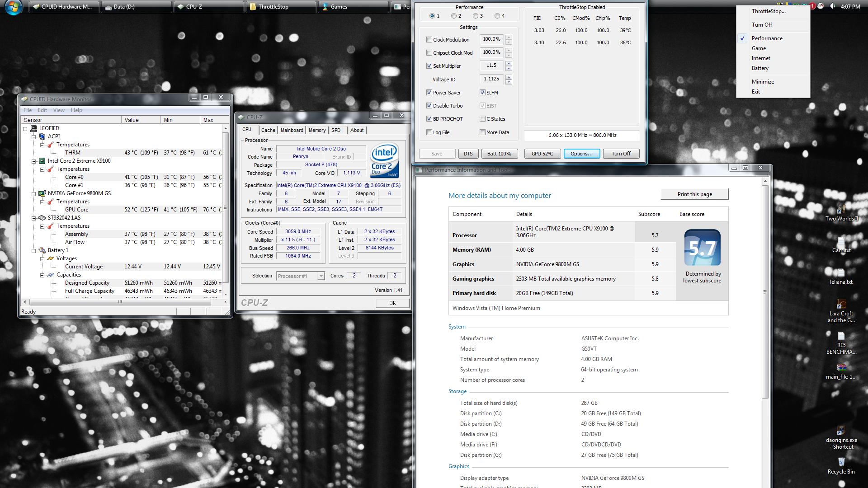Switch to the Cache tab in CPU-Z
868x488 pixels.
pos(268,130)
